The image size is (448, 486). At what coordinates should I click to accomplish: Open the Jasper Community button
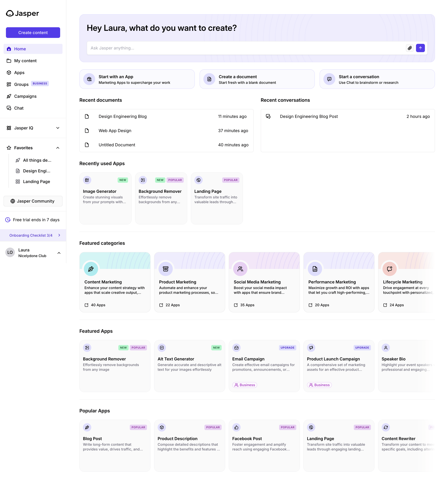tap(33, 201)
